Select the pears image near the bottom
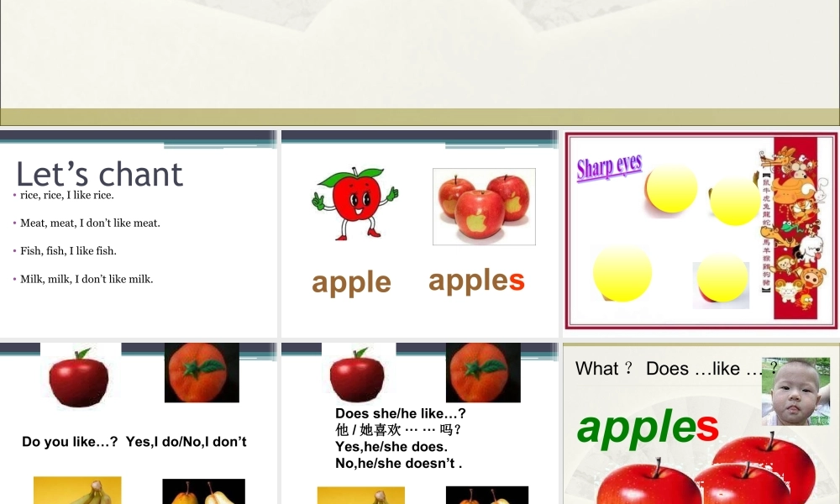The width and height of the screenshot is (840, 504). [x=202, y=491]
